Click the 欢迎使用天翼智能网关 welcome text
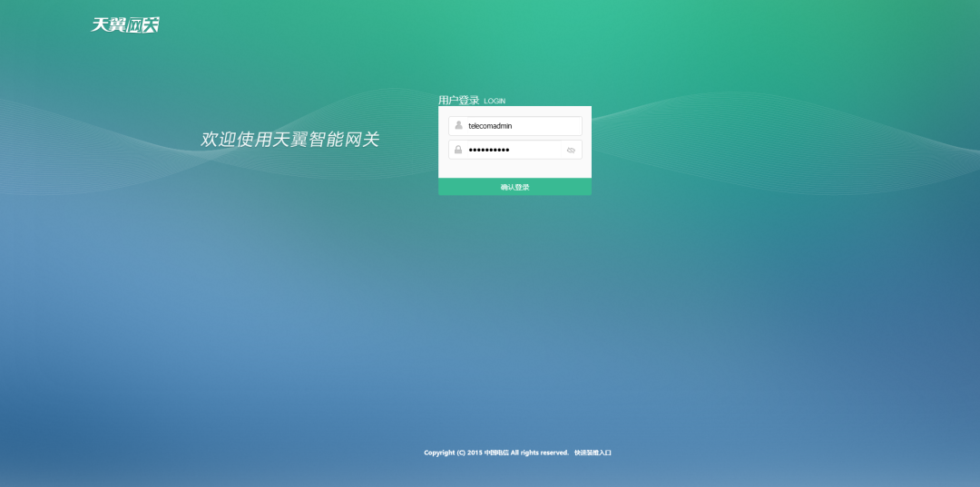This screenshot has height=487, width=980. click(290, 140)
